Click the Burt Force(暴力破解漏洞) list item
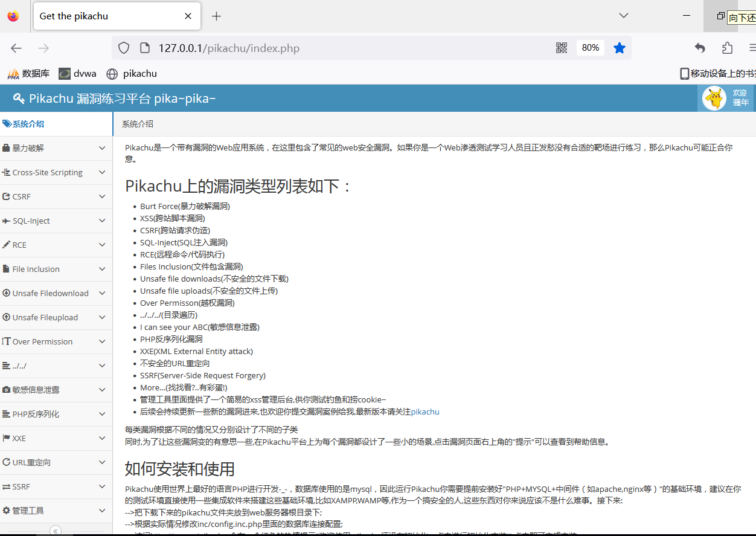This screenshot has height=536, width=756. 185,206
